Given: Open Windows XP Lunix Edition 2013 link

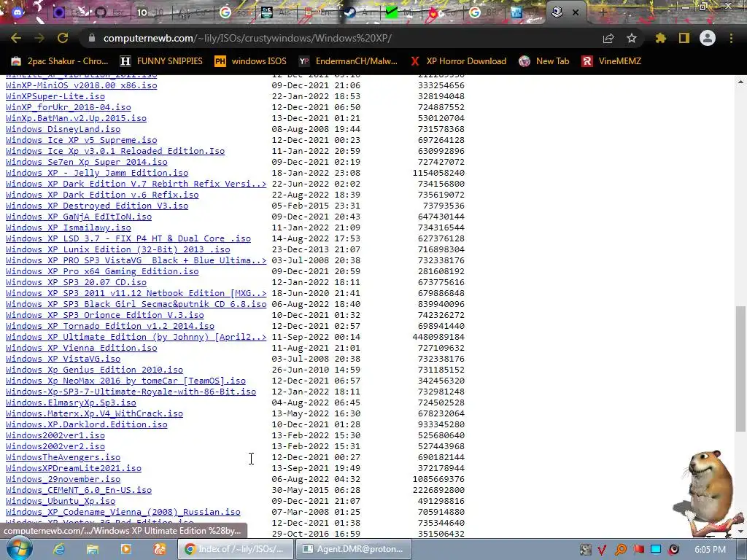Looking at the screenshot, I should pos(117,249).
